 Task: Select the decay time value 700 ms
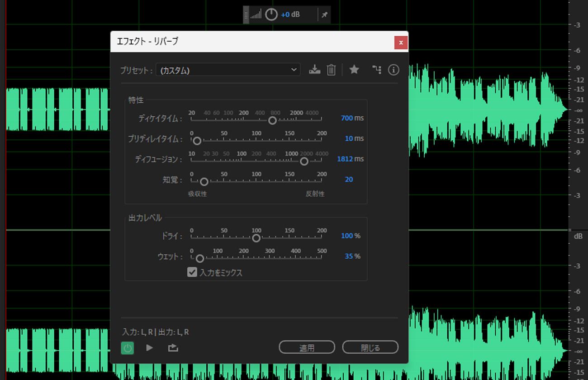(x=352, y=118)
